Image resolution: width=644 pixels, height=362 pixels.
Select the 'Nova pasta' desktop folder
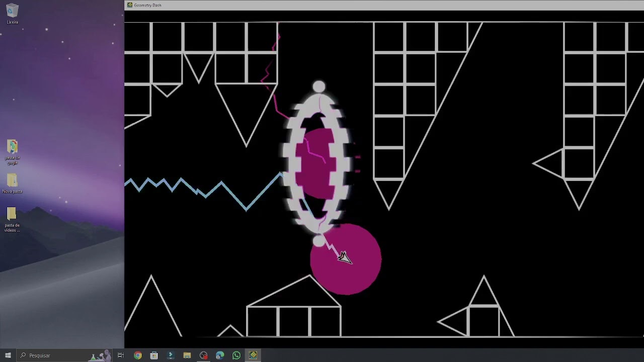[x=12, y=184]
